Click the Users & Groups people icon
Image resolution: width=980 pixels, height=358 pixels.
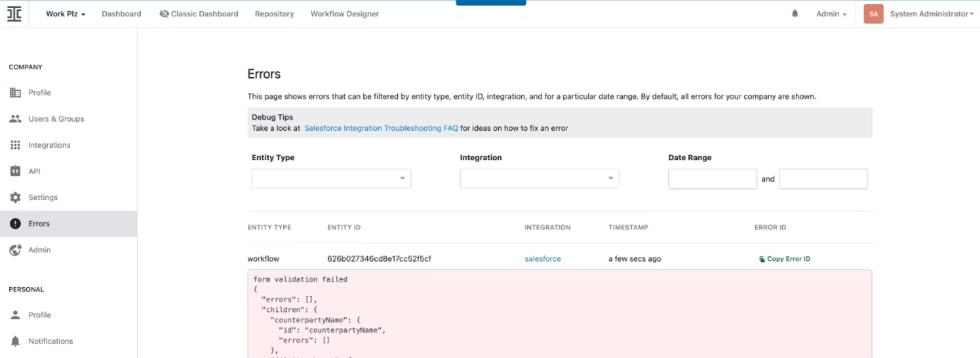(x=15, y=119)
